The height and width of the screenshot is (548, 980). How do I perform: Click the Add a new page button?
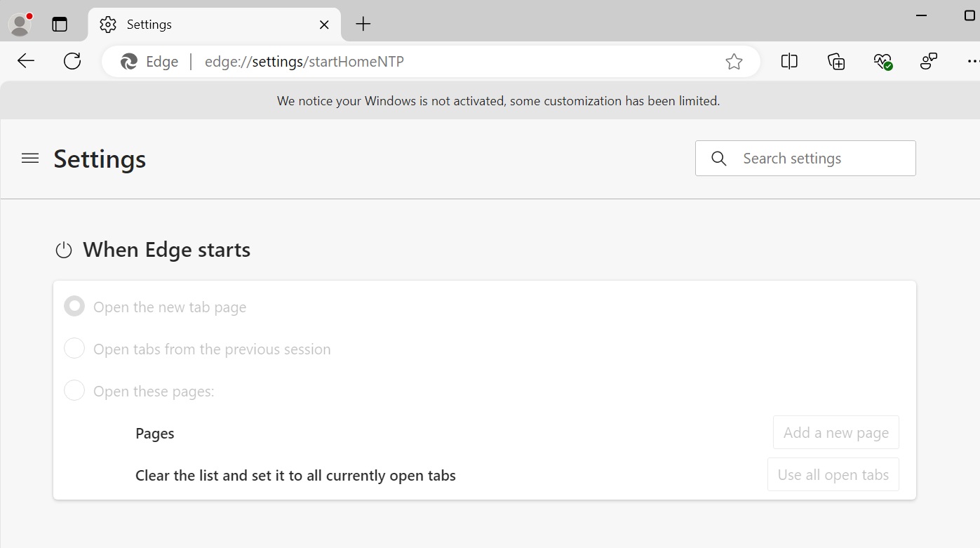tap(835, 432)
